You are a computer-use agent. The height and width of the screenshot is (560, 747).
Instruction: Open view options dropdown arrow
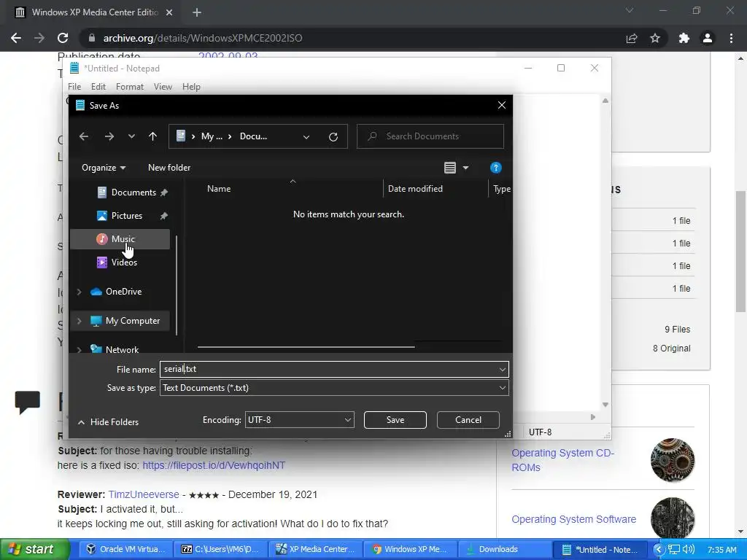tap(465, 168)
